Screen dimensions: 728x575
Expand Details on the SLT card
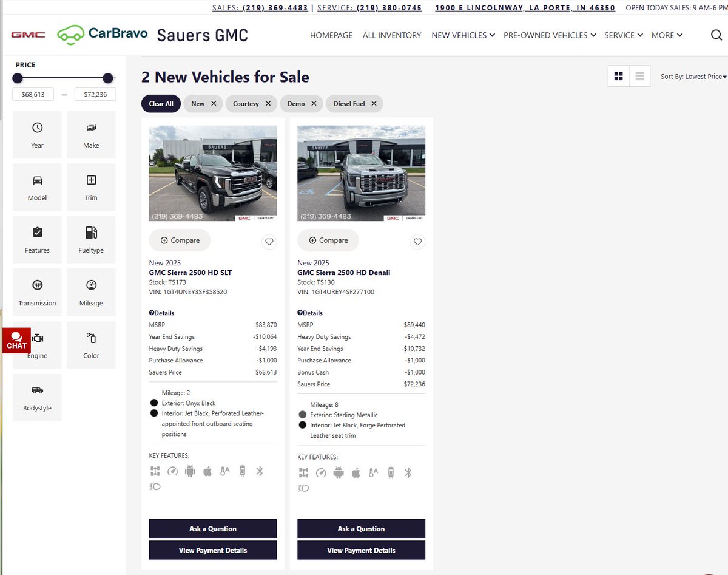click(161, 313)
